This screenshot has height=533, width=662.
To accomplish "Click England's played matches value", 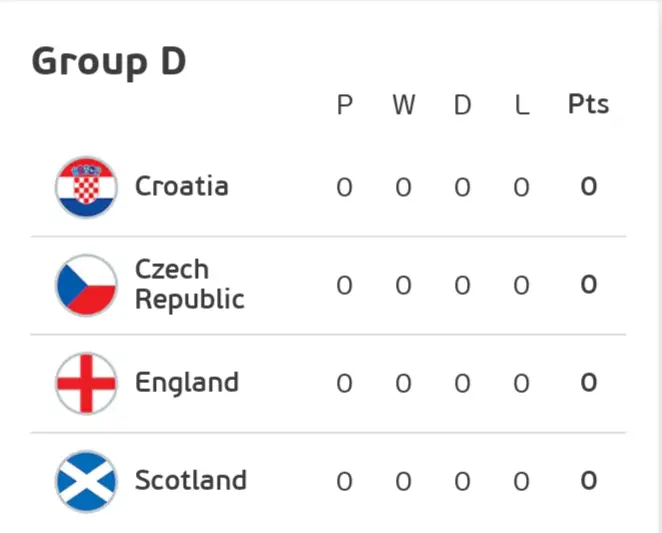I will (x=345, y=383).
